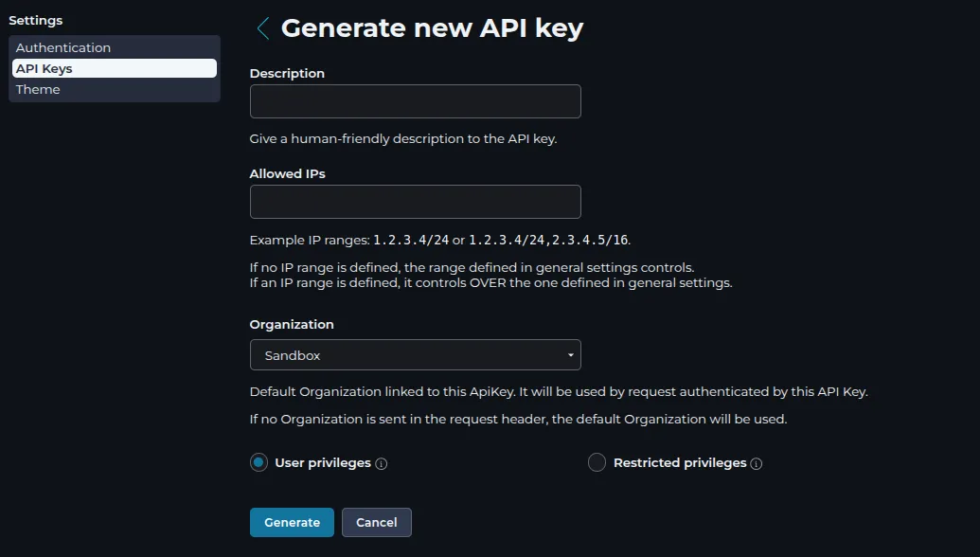This screenshot has height=557, width=980.
Task: Select the Restricted privileges radio button
Action: [x=597, y=462]
